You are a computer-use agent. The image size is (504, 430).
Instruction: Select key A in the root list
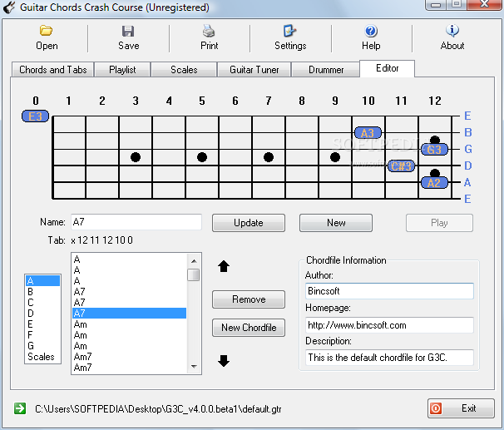pyautogui.click(x=42, y=280)
